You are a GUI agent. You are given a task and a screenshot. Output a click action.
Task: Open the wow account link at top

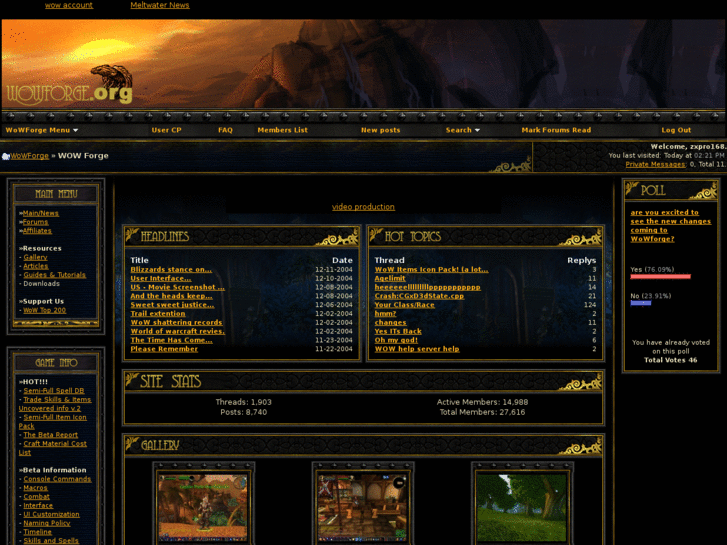click(x=69, y=5)
